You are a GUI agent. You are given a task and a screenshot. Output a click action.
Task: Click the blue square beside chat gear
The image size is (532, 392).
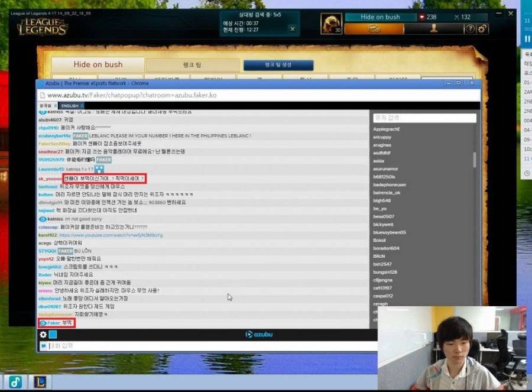(x=53, y=335)
